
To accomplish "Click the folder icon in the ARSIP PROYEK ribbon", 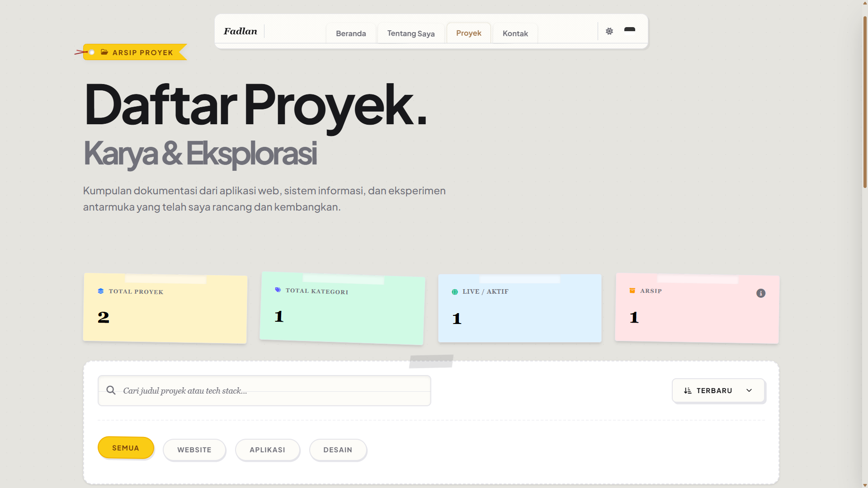I will (104, 52).
